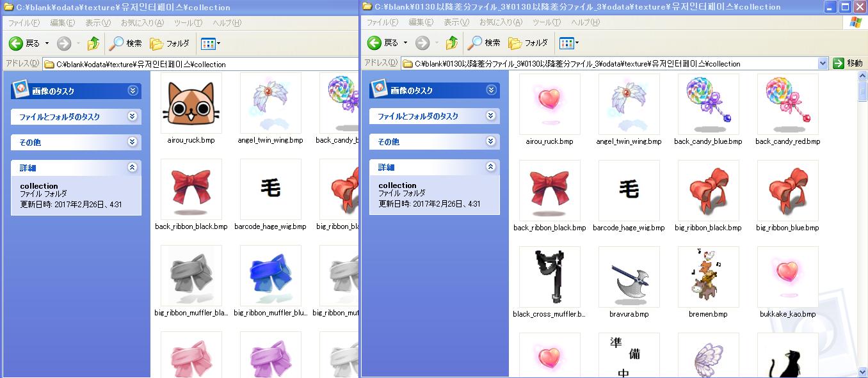Click bremen.bmp file name label
868x378 pixels.
point(709,314)
